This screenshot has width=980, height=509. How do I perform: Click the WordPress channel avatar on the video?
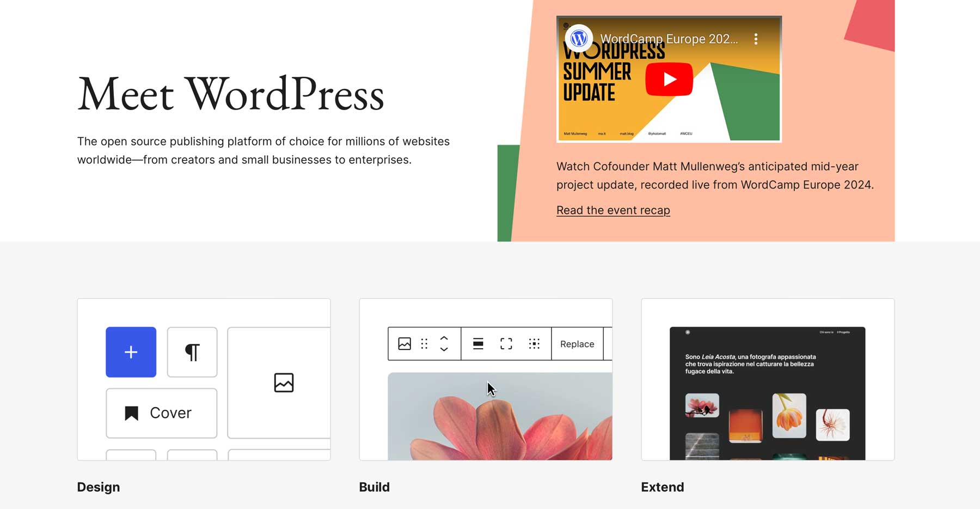pyautogui.click(x=579, y=39)
